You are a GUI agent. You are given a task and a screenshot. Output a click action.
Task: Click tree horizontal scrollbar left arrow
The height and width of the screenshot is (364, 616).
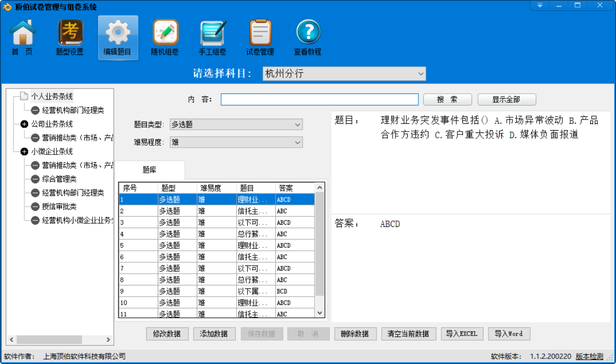[11, 340]
